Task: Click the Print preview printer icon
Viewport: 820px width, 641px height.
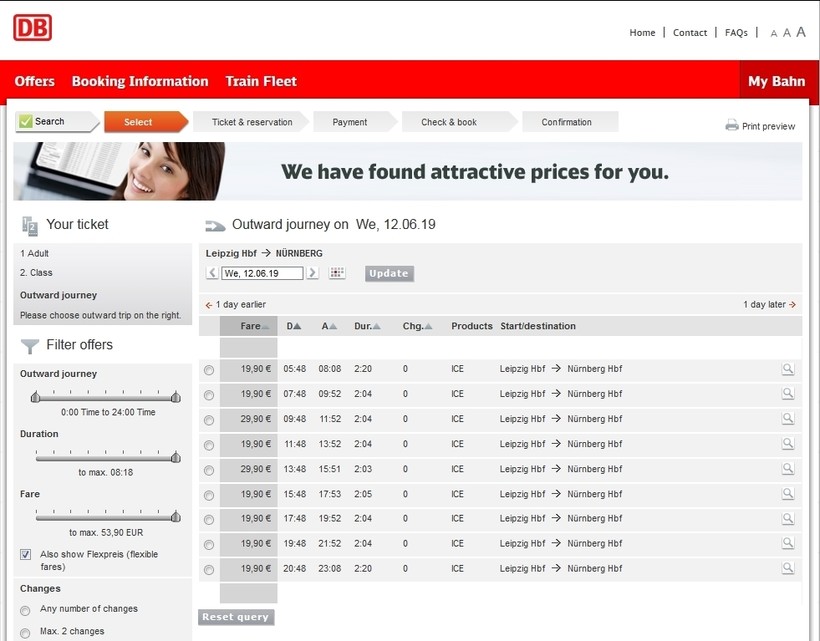Action: tap(732, 126)
